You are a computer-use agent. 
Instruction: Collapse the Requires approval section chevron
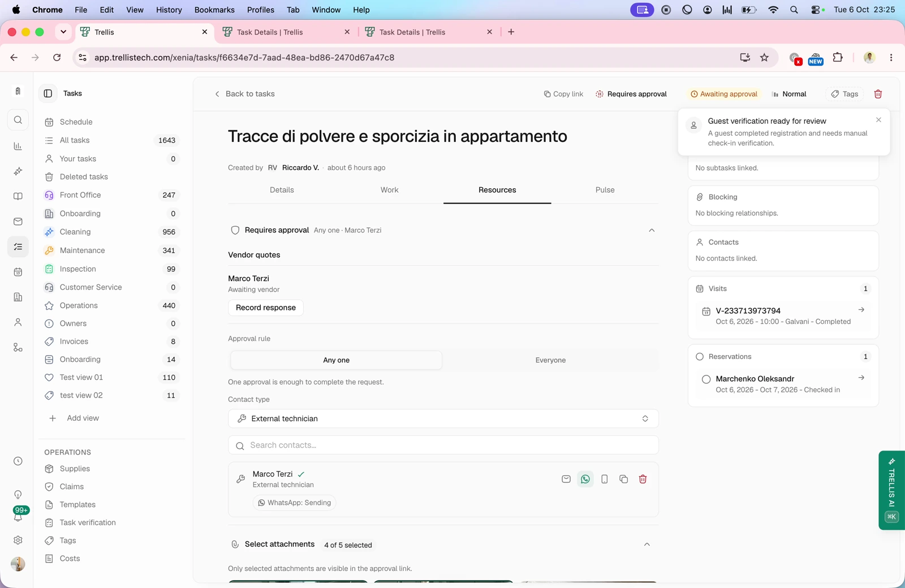pos(652,230)
